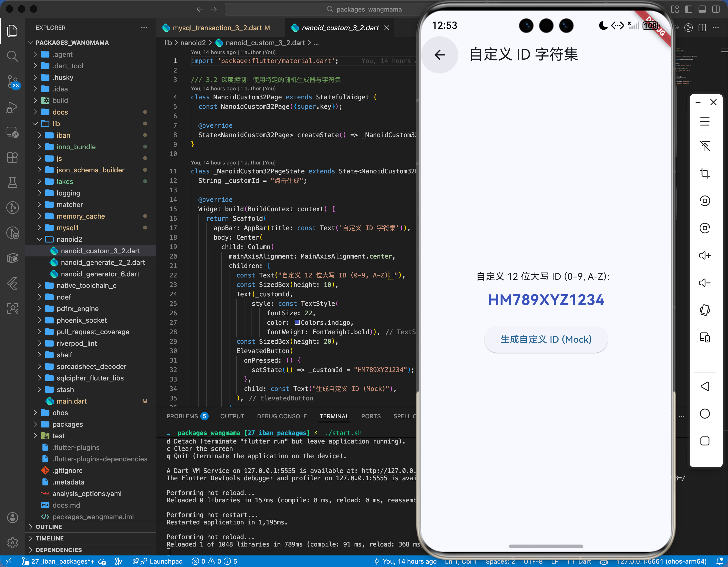Click the emulator screenshot crop icon
Image resolution: width=728 pixels, height=567 pixels.
pos(704,173)
